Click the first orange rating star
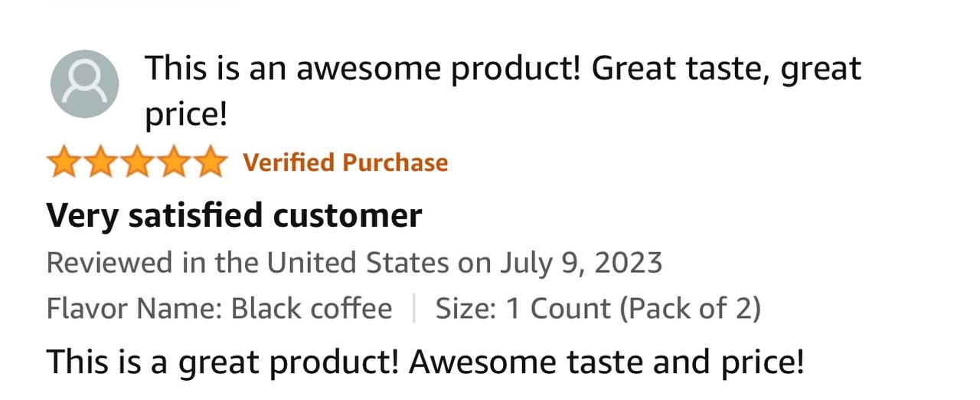980x400 pixels. [x=64, y=163]
